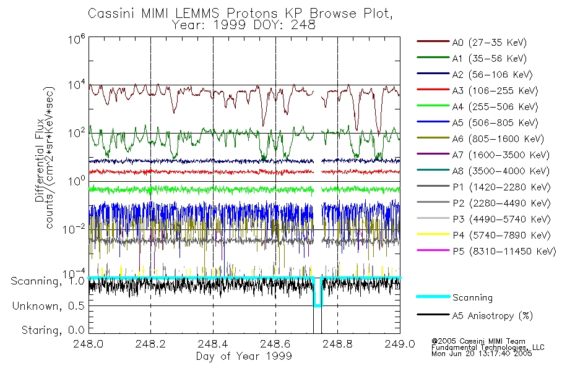Click the dark green A1 legend line
This screenshot has height=371, width=588.
click(x=433, y=58)
